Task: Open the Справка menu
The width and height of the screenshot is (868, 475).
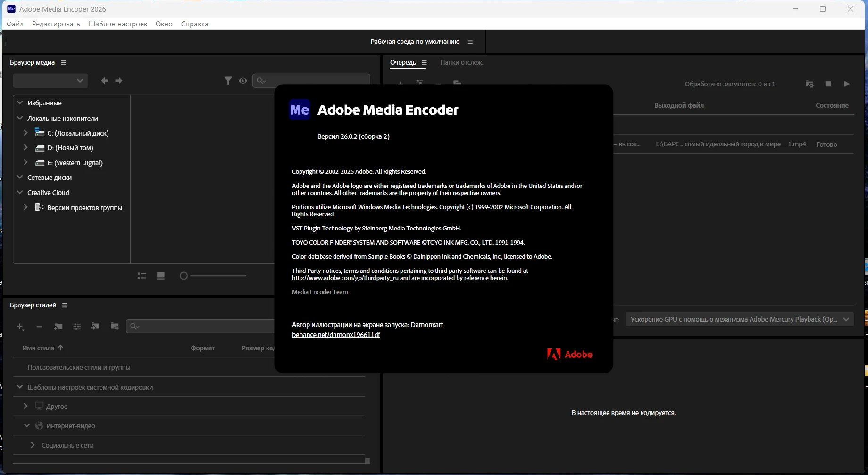Action: pos(194,24)
